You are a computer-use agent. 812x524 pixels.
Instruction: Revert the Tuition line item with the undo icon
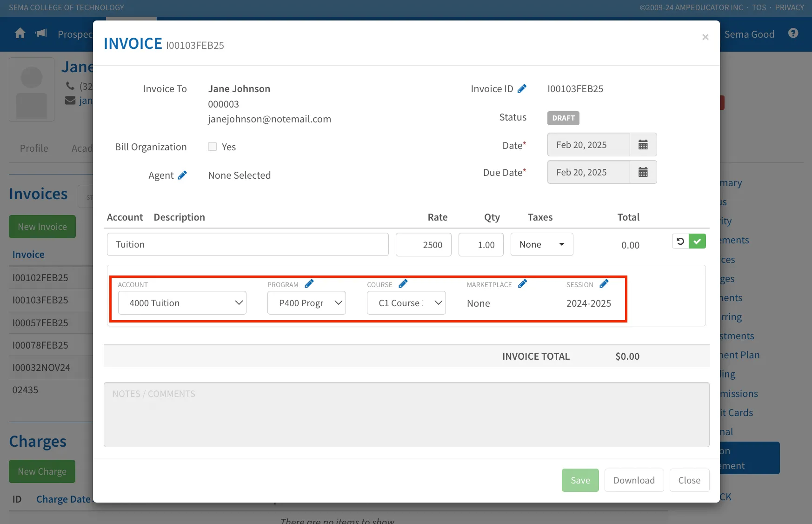coord(680,241)
